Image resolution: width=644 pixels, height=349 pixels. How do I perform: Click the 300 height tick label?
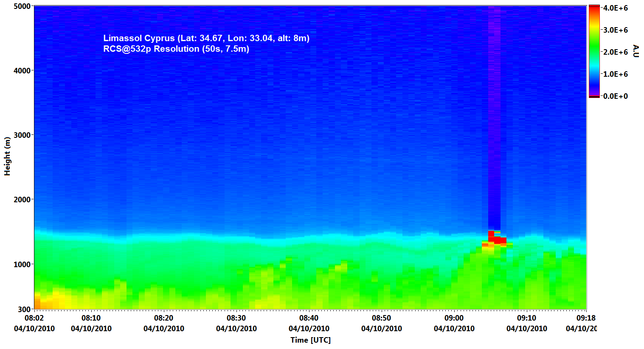click(24, 310)
